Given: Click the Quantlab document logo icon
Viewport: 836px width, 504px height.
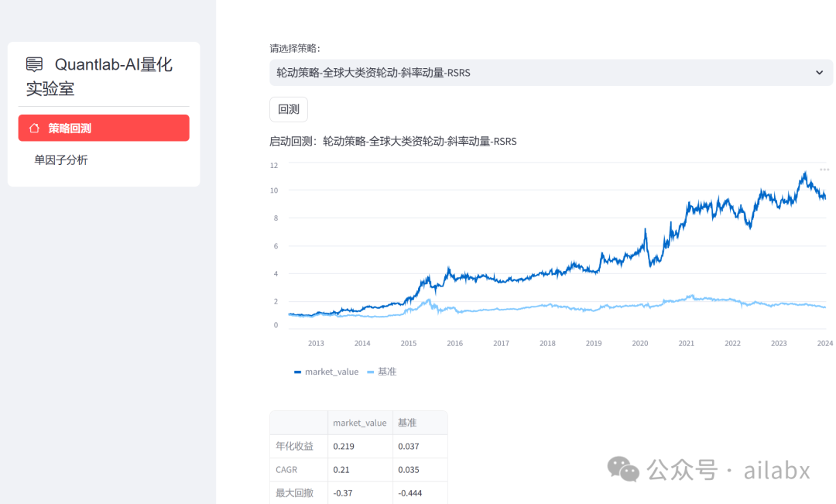Looking at the screenshot, I should tap(35, 64).
